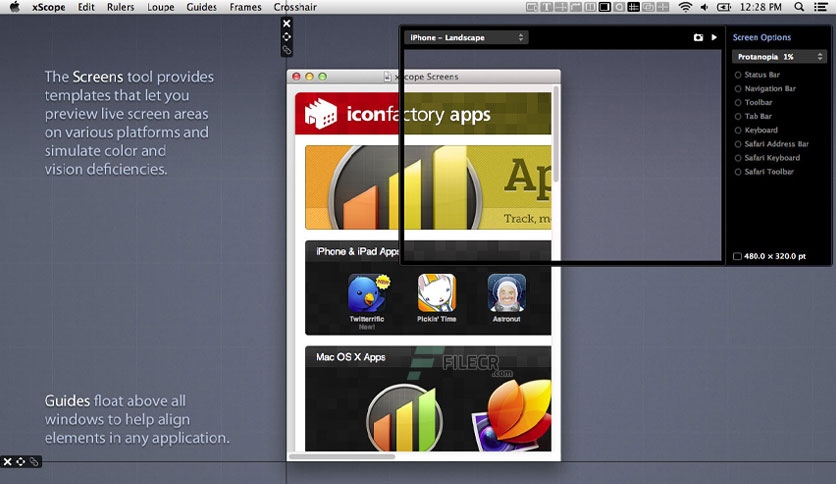Toggle the highlighted Guides grid icon in menu bar

pos(633,7)
